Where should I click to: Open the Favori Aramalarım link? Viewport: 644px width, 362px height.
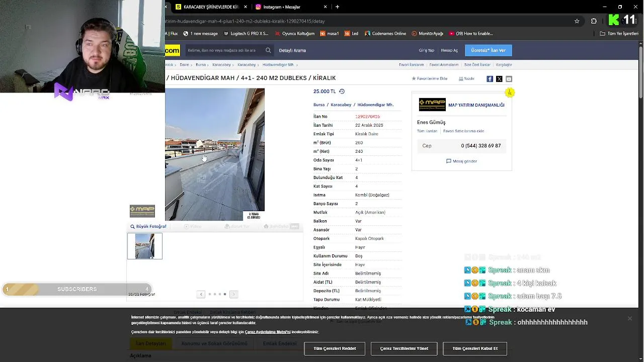coord(444,65)
